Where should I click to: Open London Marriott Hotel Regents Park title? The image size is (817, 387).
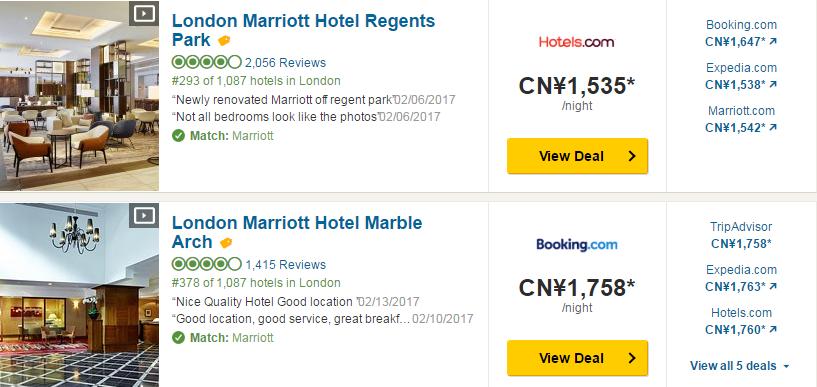(303, 30)
